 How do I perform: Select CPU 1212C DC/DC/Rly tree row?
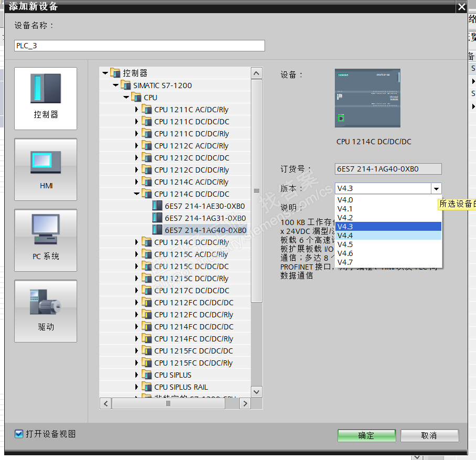[x=175, y=169]
